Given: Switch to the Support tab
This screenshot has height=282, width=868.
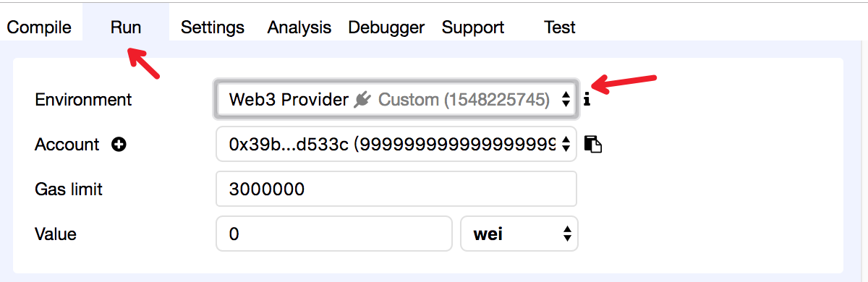Looking at the screenshot, I should (473, 27).
